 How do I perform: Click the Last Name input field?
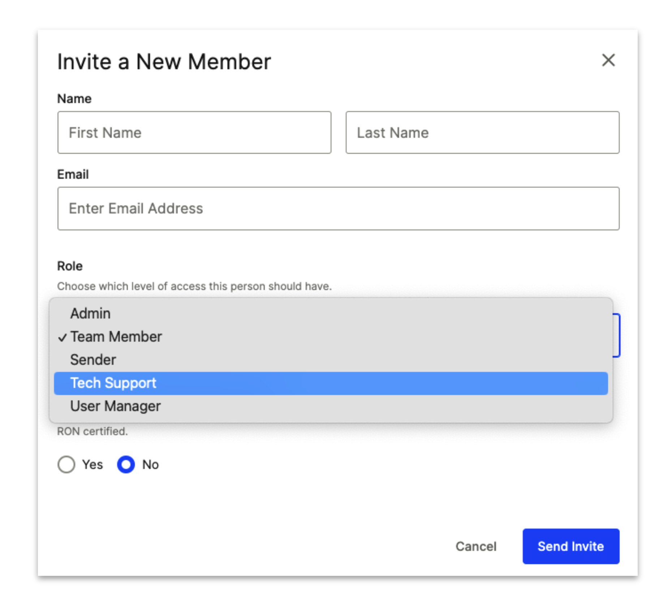pyautogui.click(x=482, y=132)
